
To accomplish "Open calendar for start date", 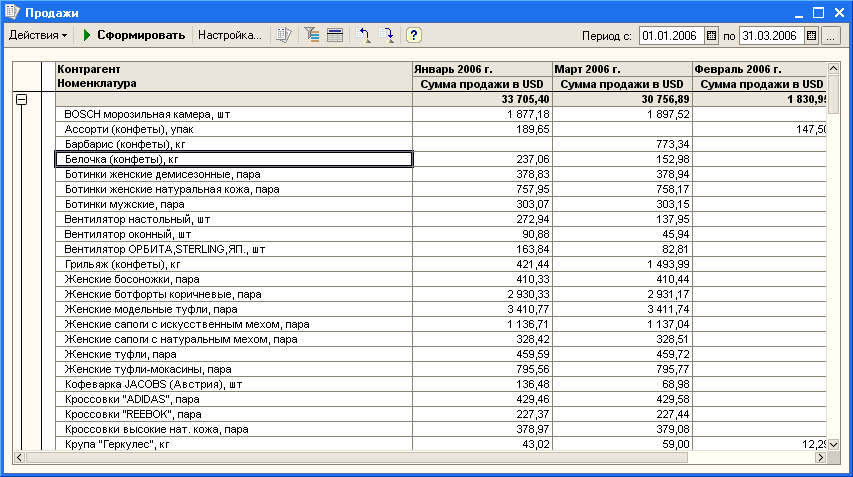I will click(x=711, y=36).
